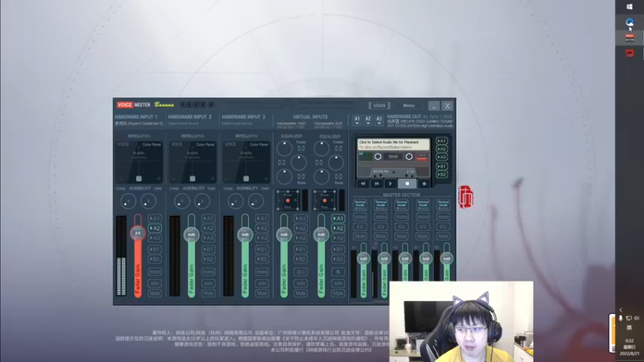Rewind the cassette recorder
Screen dimensions: 644x362
pyautogui.click(x=363, y=183)
